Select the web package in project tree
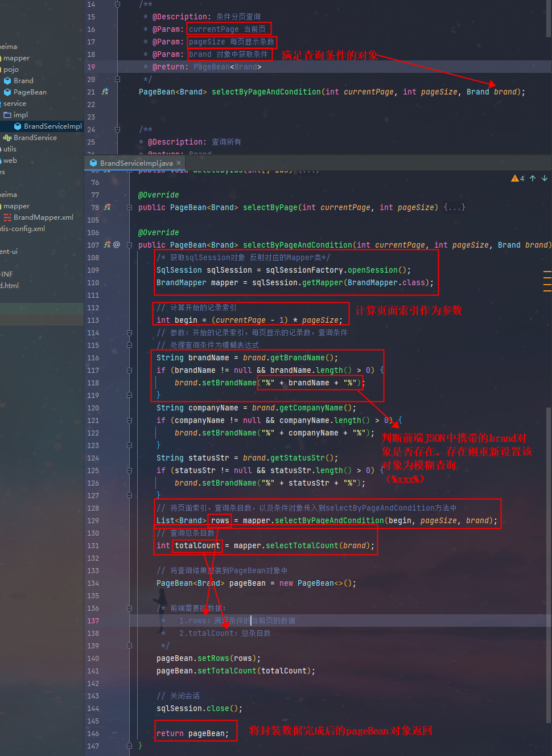This screenshot has width=552, height=756. tap(10, 160)
